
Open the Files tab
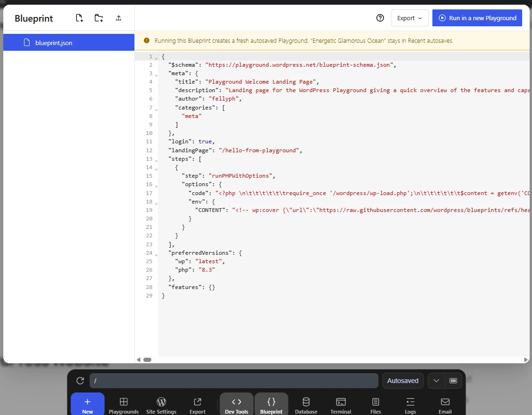[376, 406]
